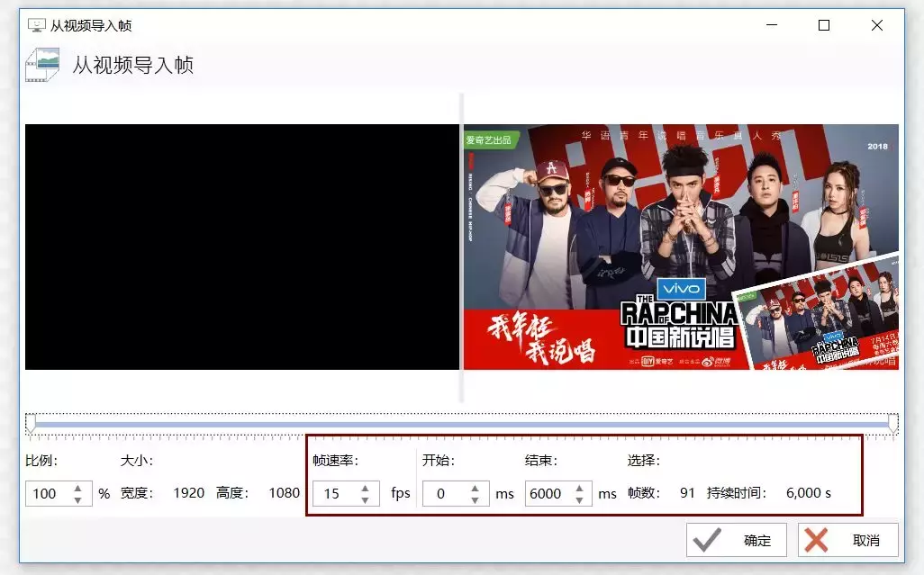The image size is (924, 575).
Task: Click the 帧速率 label
Action: pos(335,460)
